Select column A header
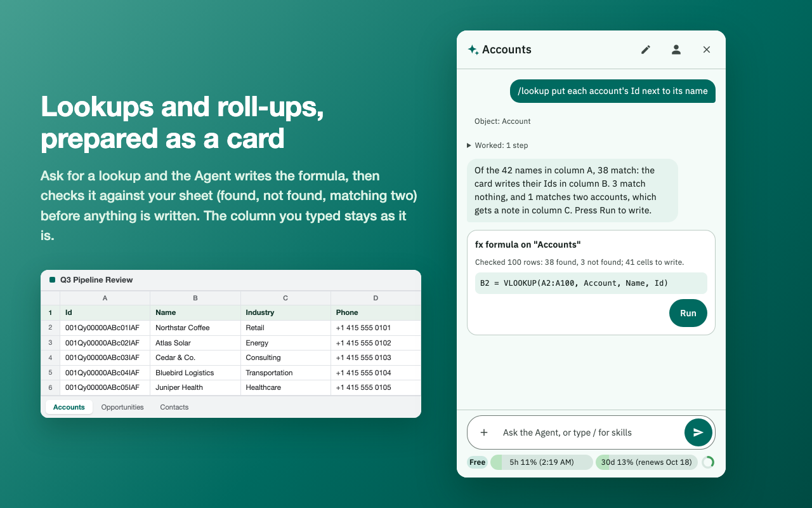The width and height of the screenshot is (812, 508). point(105,298)
